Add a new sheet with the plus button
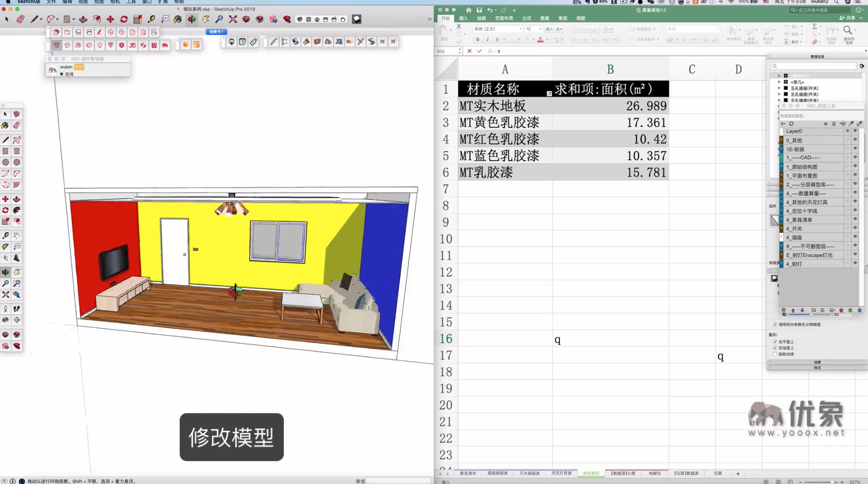 click(738, 474)
